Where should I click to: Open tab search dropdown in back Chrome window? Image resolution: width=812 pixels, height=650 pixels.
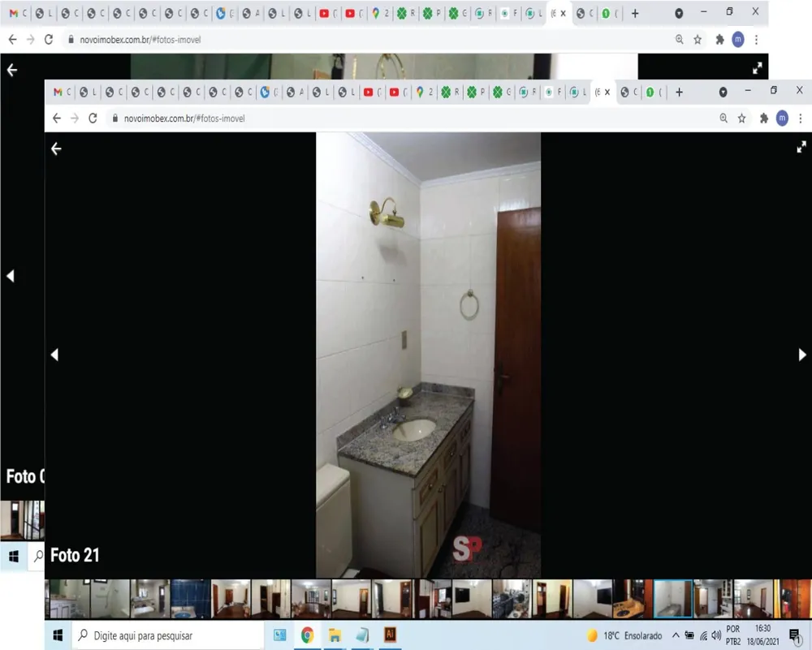point(679,14)
